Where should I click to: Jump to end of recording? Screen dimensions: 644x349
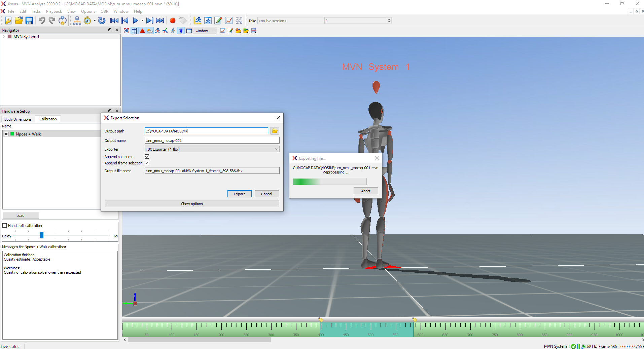tap(160, 21)
